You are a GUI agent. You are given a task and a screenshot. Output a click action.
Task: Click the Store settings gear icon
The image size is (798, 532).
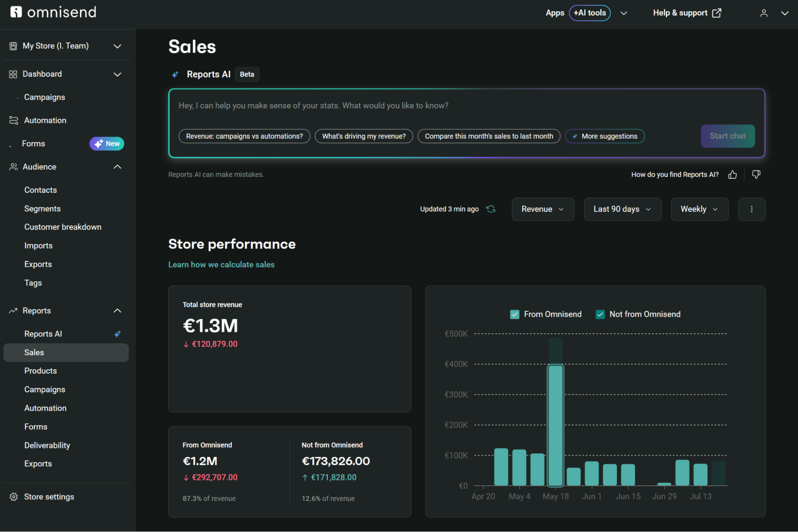tap(14, 497)
